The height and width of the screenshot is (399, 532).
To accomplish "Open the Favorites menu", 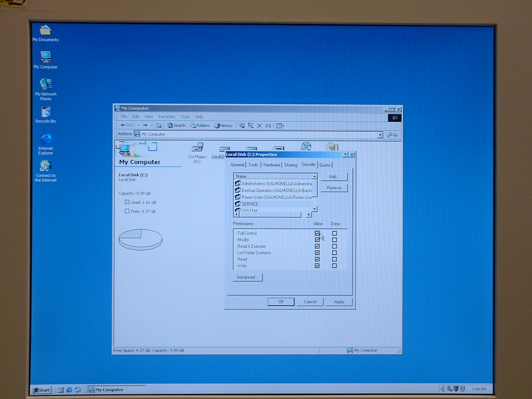I will coord(166,117).
